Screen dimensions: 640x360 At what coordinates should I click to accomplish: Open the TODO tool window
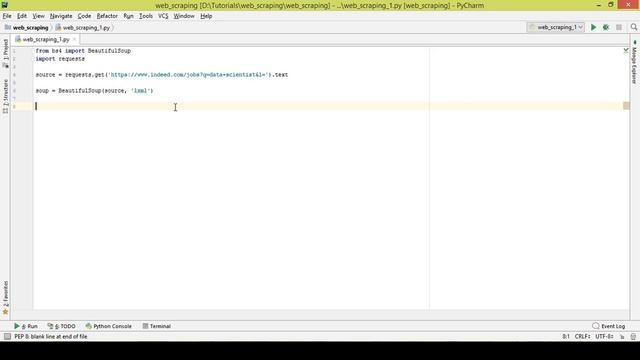tap(62, 326)
